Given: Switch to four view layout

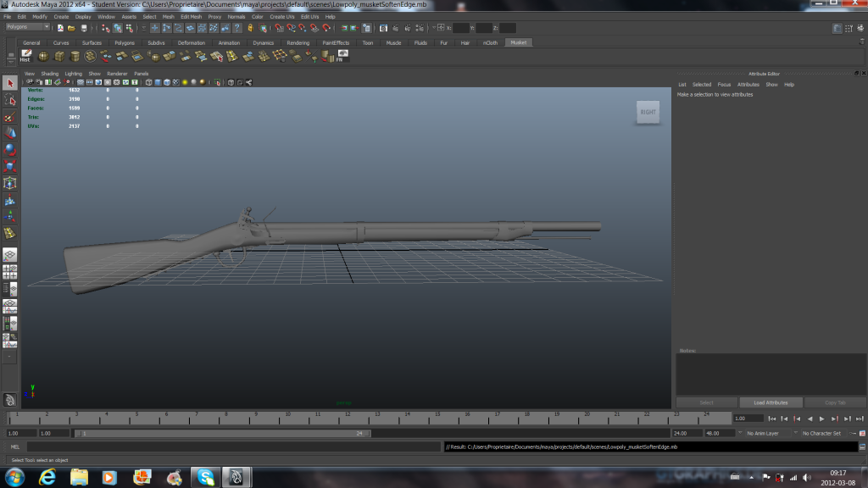Looking at the screenshot, I should tap(10, 272).
